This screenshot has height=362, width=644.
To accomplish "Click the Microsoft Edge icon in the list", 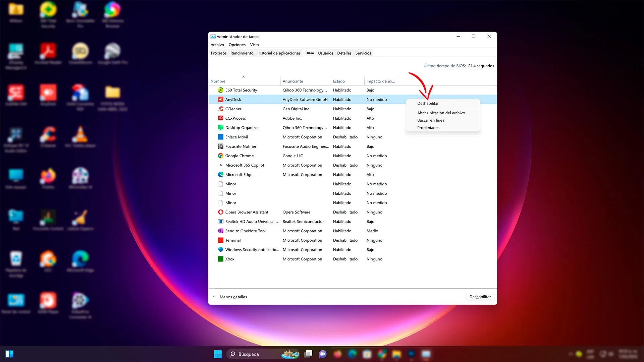I will [x=220, y=175].
